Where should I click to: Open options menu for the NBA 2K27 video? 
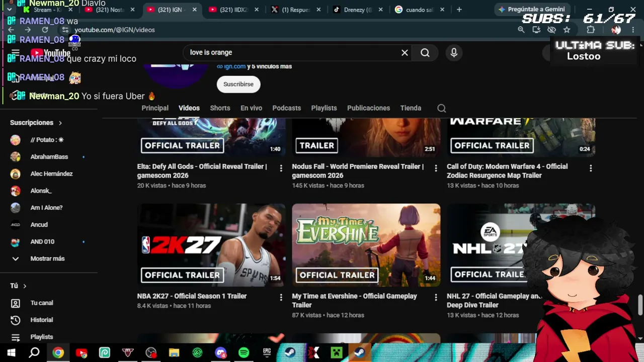281,298
